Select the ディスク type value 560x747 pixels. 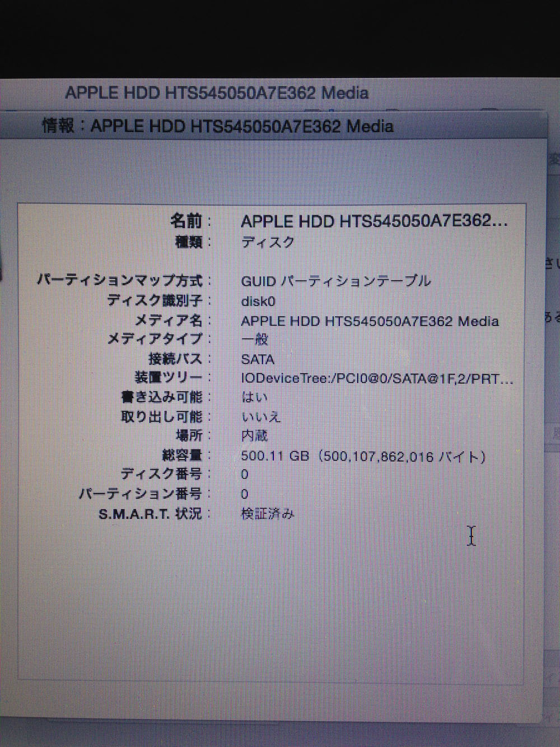[268, 242]
